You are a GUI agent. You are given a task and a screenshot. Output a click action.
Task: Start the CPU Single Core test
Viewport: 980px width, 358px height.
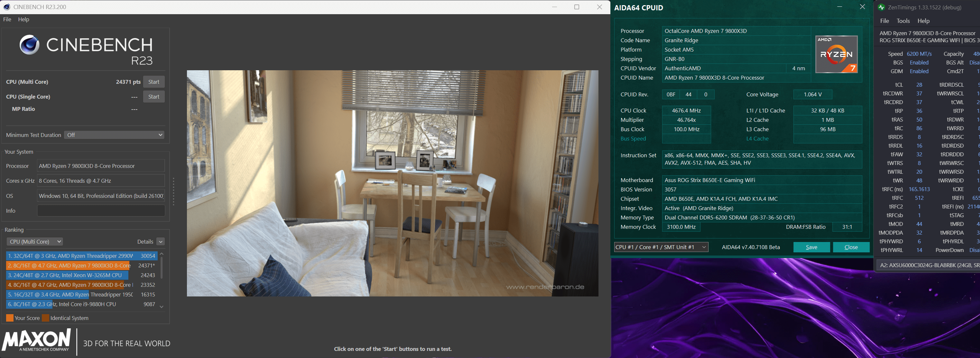pos(154,97)
